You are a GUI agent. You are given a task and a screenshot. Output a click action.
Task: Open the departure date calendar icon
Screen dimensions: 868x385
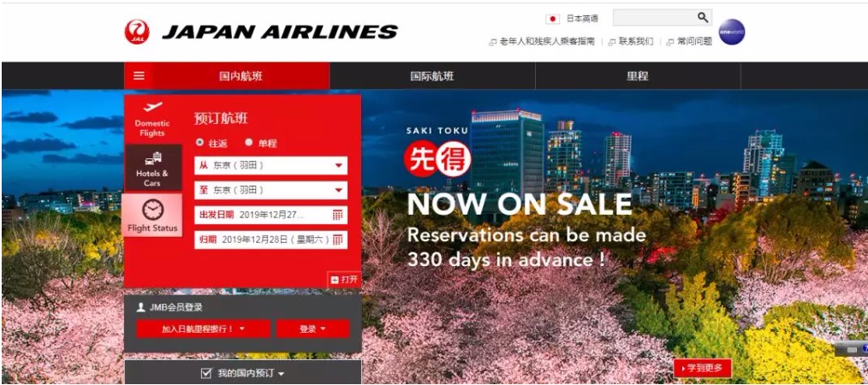(337, 216)
